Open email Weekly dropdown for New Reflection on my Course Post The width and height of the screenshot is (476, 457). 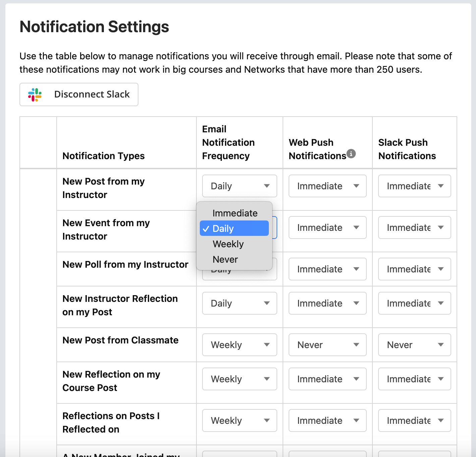240,379
